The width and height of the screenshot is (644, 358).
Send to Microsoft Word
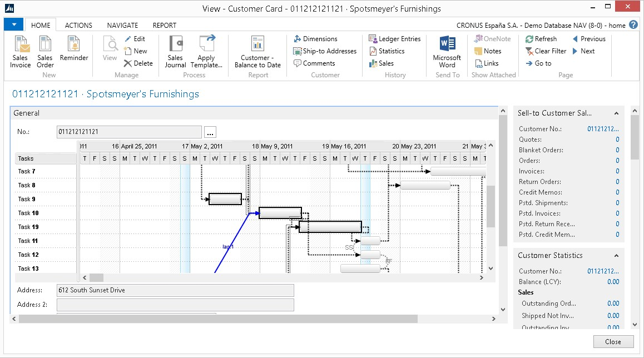tap(447, 52)
